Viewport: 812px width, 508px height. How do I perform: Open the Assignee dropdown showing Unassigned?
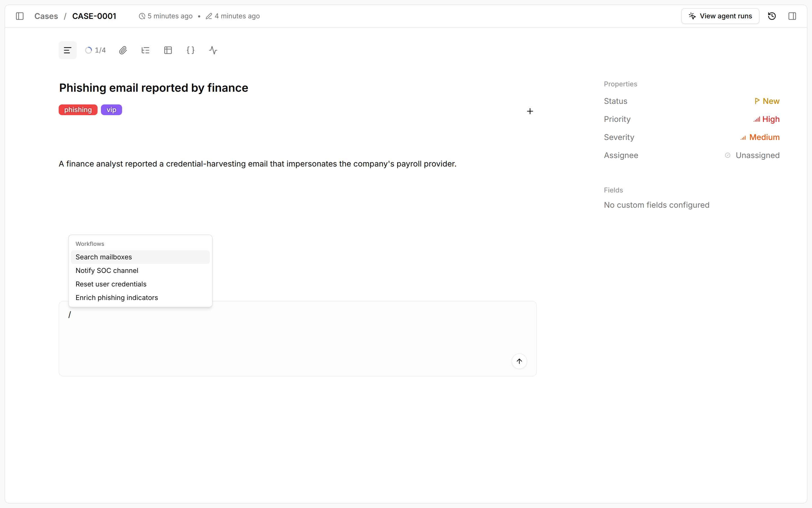(x=752, y=156)
